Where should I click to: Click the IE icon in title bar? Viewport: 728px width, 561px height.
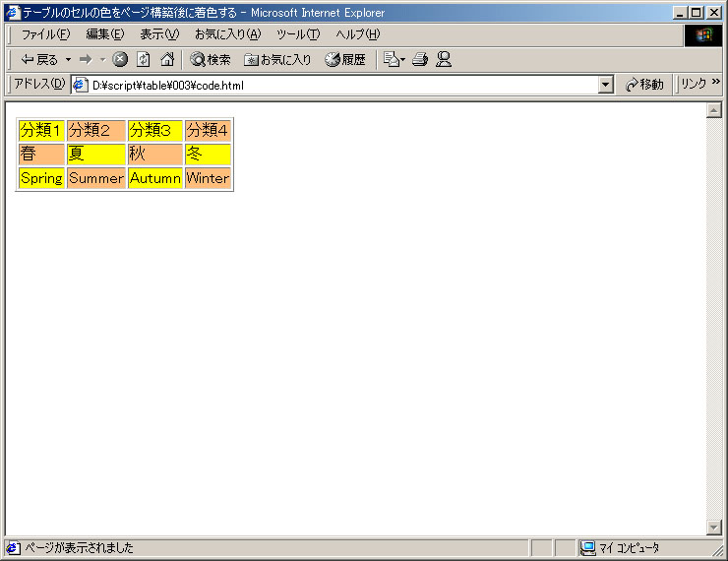click(x=14, y=13)
